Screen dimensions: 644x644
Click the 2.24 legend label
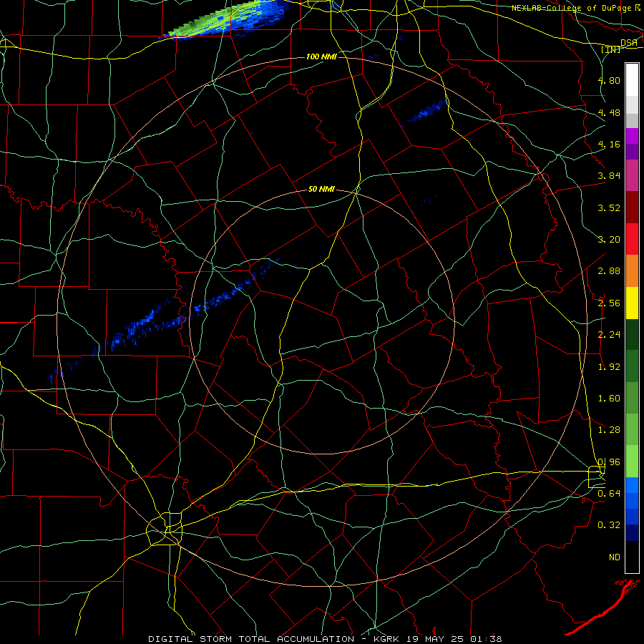pyautogui.click(x=609, y=335)
